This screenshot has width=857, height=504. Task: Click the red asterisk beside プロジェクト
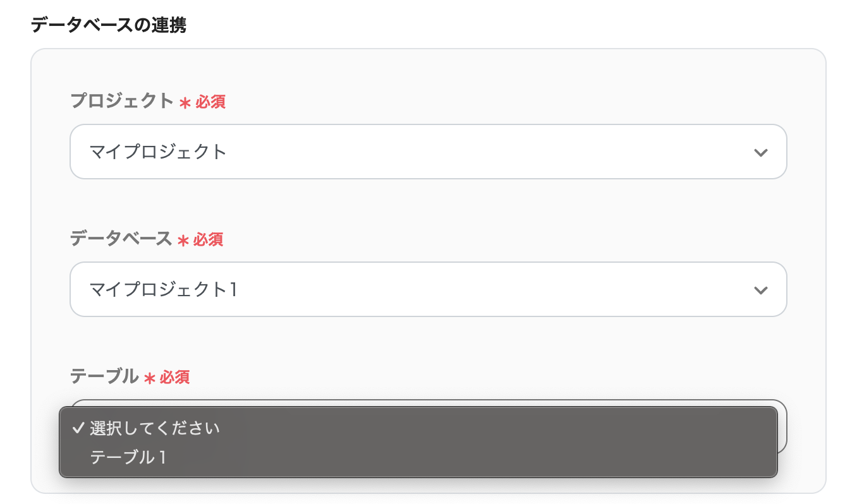tap(185, 103)
